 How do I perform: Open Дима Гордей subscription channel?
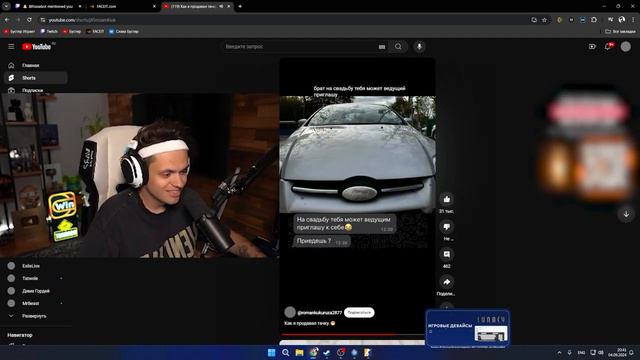pyautogui.click(x=36, y=291)
